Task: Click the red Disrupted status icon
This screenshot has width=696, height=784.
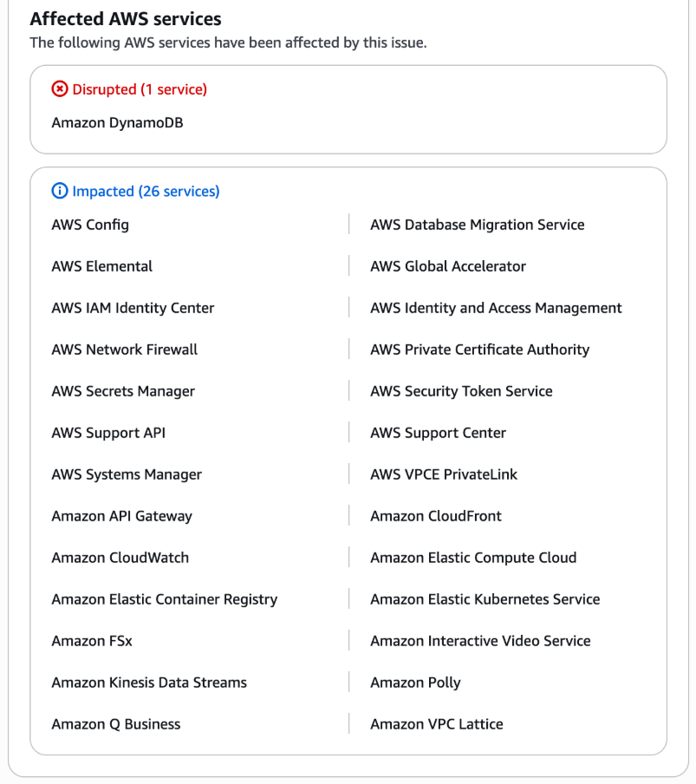Action: [x=59, y=89]
